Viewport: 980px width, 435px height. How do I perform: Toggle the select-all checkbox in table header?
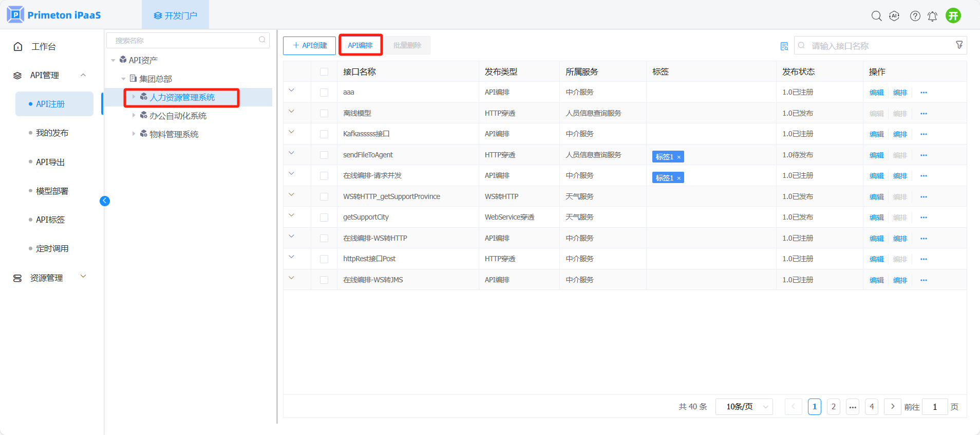click(324, 72)
